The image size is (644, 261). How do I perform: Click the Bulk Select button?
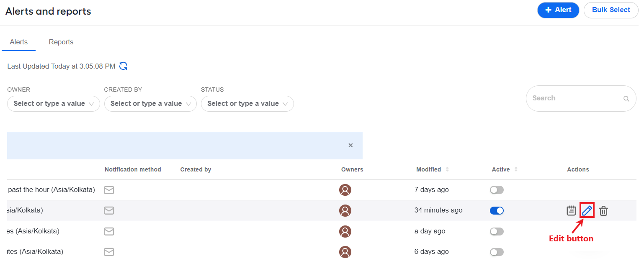pyautogui.click(x=611, y=10)
